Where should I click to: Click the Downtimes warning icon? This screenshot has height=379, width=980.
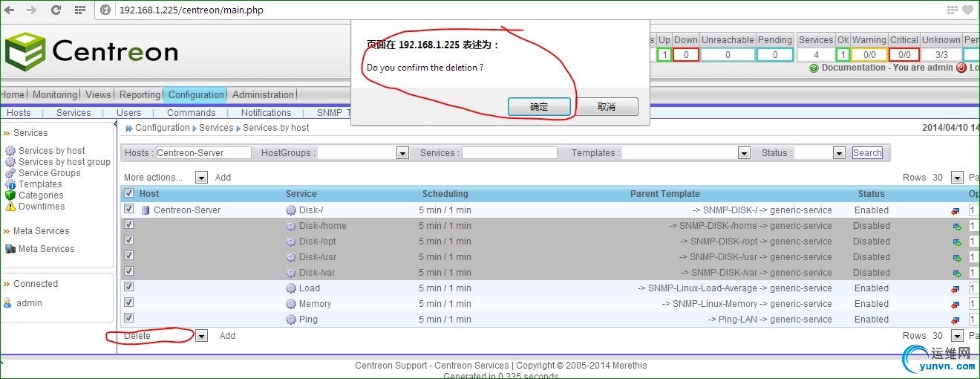(x=10, y=207)
